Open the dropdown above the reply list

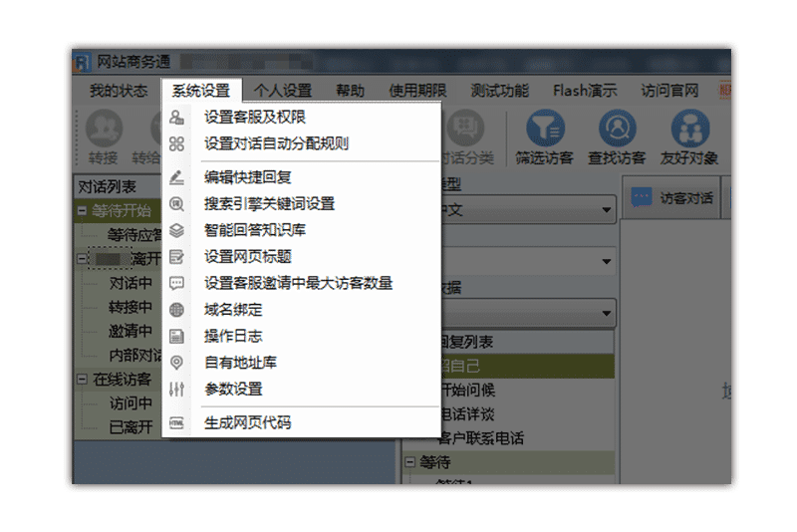[606, 313]
